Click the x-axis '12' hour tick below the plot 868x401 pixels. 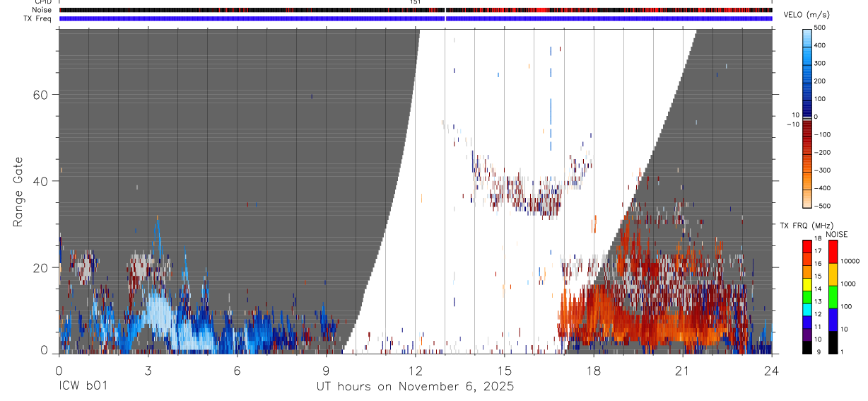[415, 370]
